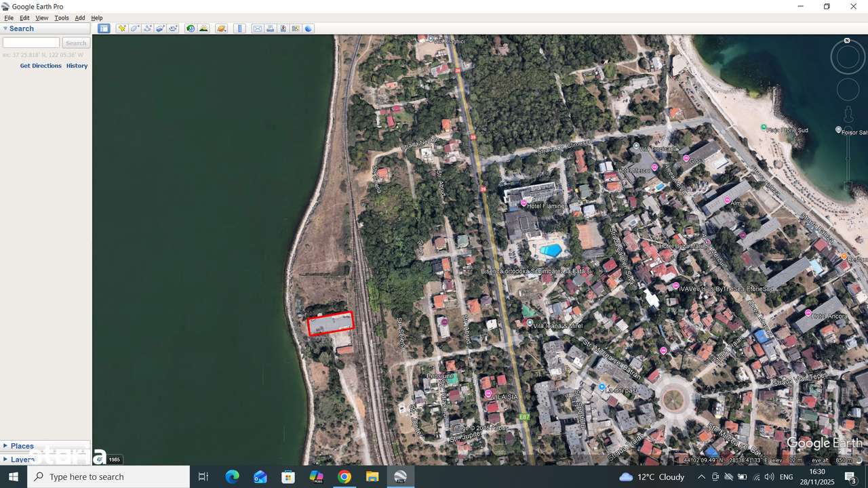
Task: Add a placemark with the pushpin tool
Action: pos(122,28)
